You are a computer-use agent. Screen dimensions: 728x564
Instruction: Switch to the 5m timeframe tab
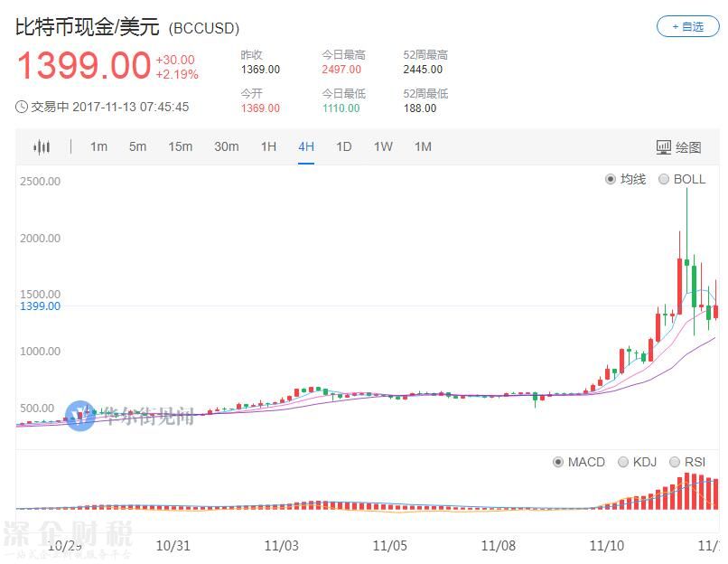tap(137, 146)
